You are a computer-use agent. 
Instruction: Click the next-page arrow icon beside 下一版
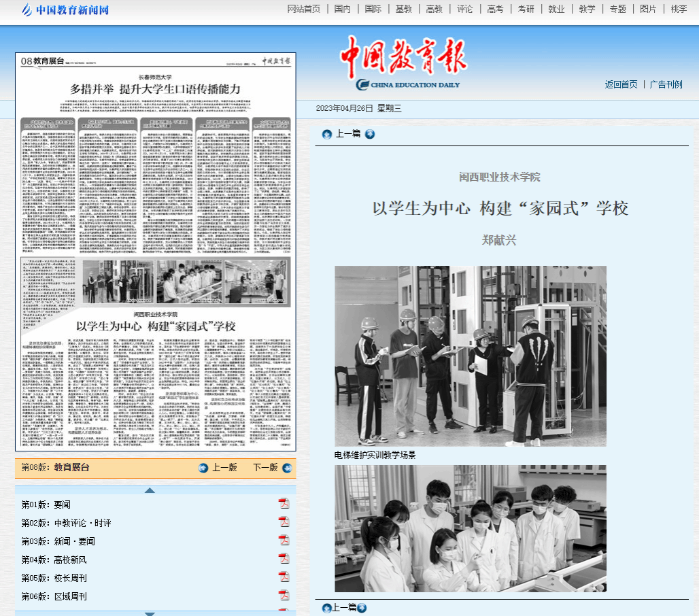pyautogui.click(x=287, y=468)
